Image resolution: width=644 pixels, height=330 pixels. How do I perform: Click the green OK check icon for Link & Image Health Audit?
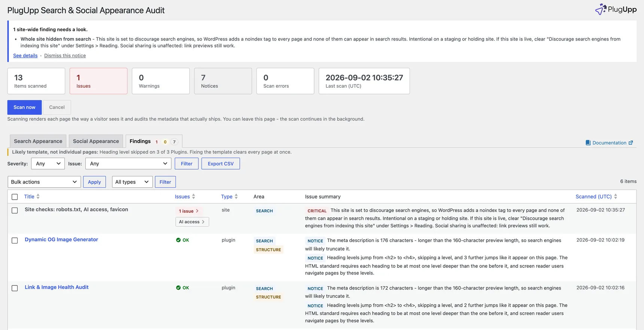(x=178, y=288)
